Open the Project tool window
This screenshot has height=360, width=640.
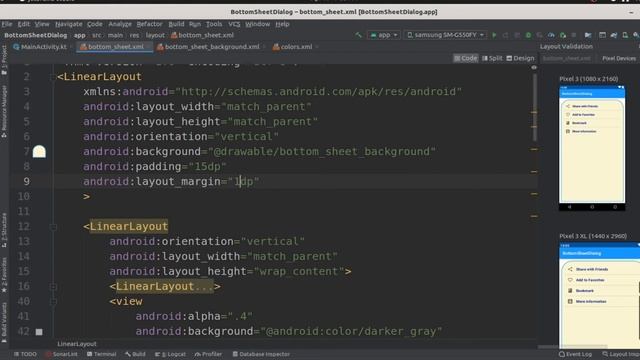pos(4,60)
